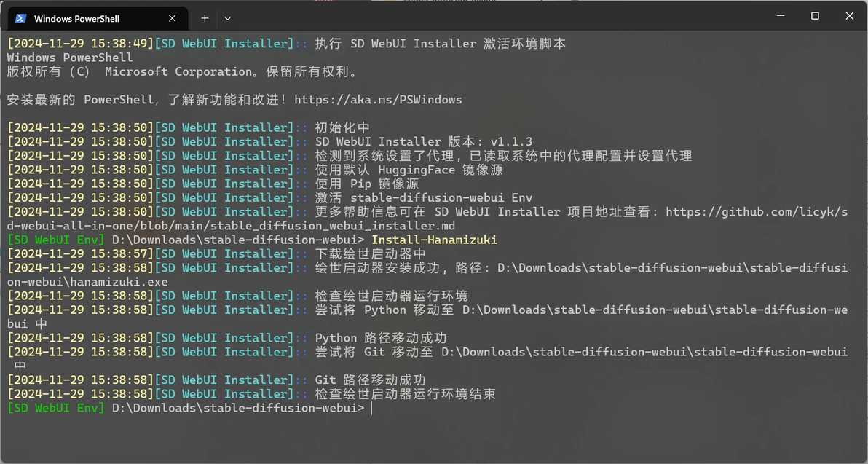Expand the new tab profile dropdown chevron
Screen dimensions: 868x464
pyautogui.click(x=228, y=18)
